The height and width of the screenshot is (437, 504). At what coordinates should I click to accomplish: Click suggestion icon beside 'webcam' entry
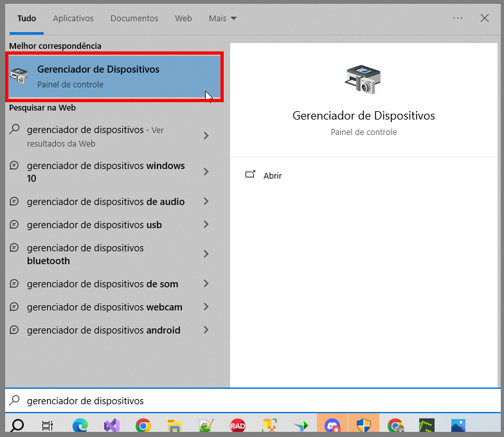[x=14, y=307]
